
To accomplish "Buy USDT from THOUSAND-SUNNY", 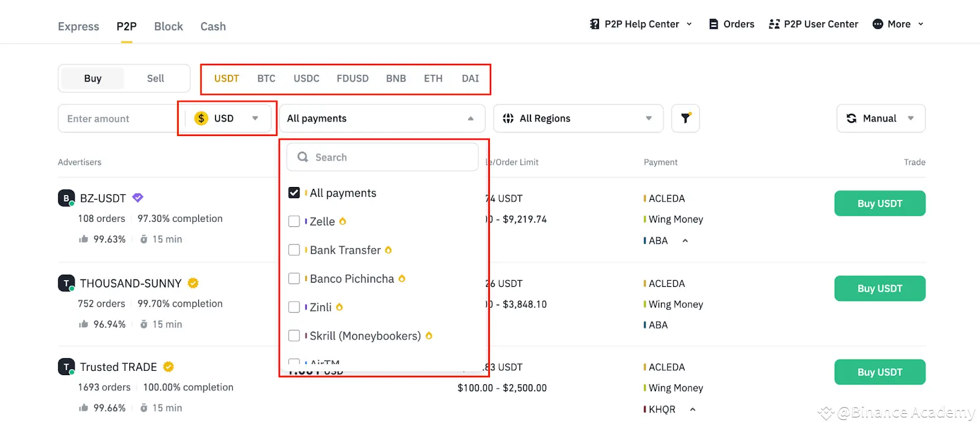I will [x=880, y=288].
